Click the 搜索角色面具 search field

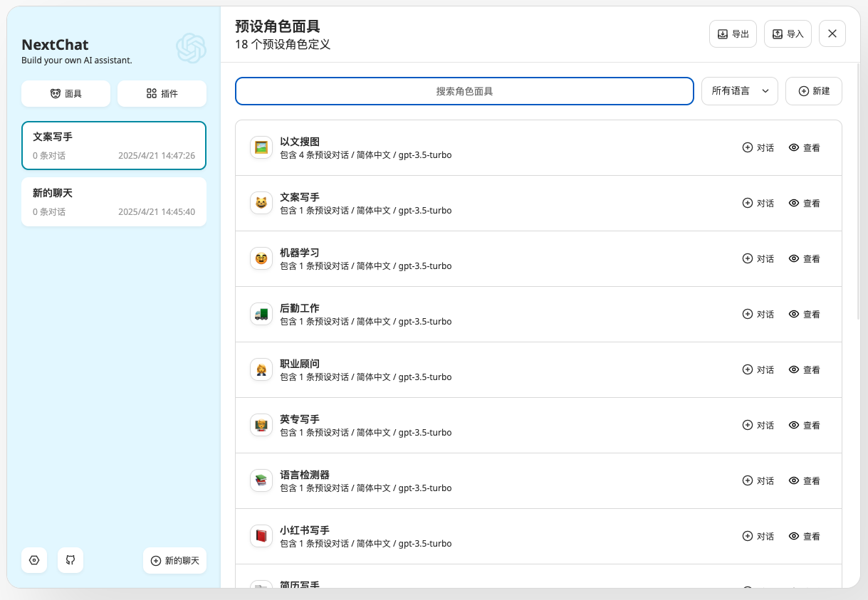(x=464, y=91)
